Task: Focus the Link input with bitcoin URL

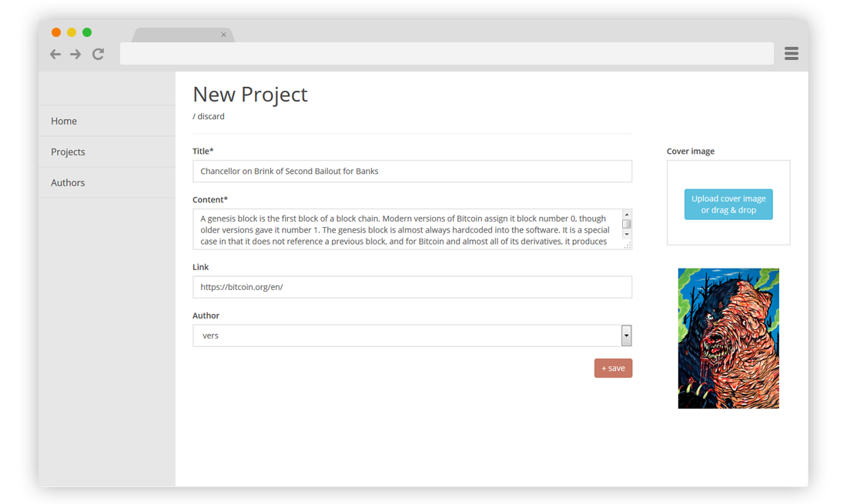Action: 412,287
